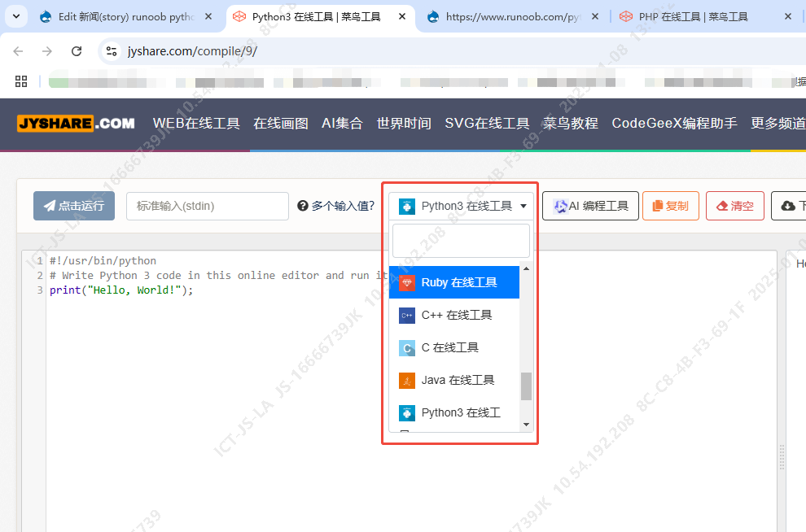Open AI 编程工具
806x532 pixels.
click(x=590, y=206)
